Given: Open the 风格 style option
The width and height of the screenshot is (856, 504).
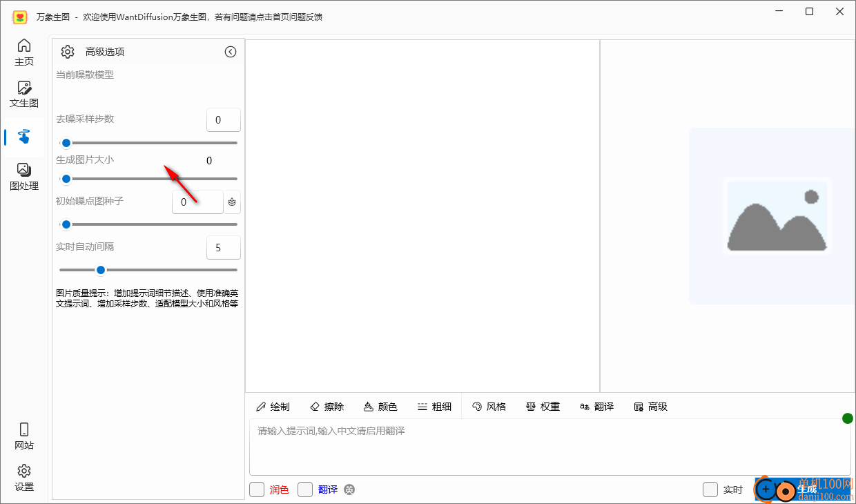Looking at the screenshot, I should click(489, 407).
